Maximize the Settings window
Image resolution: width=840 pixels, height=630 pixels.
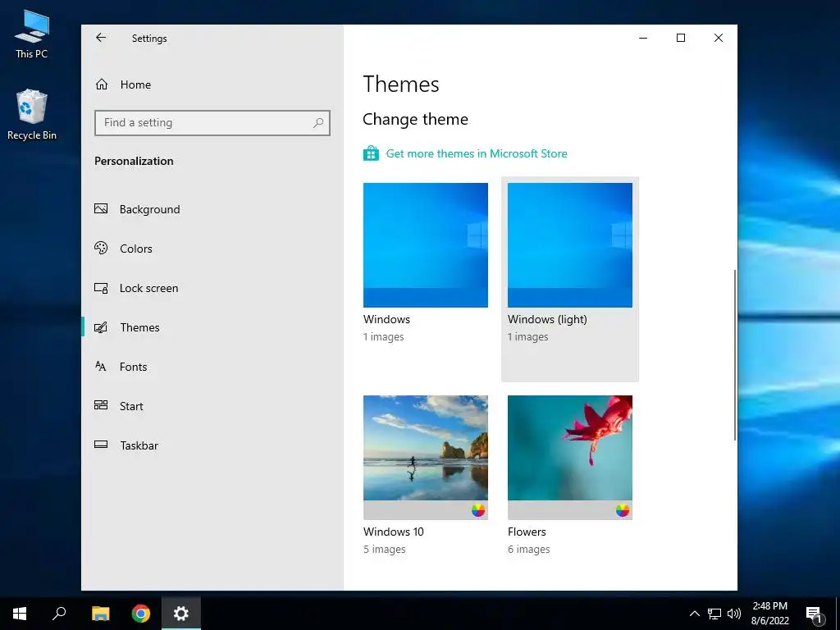[680, 38]
